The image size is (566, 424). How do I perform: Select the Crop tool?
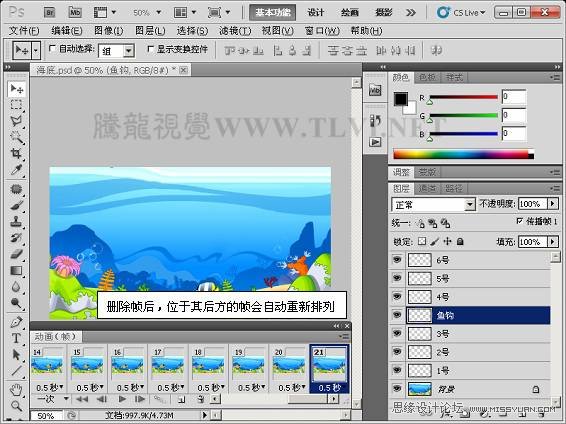pos(17,153)
